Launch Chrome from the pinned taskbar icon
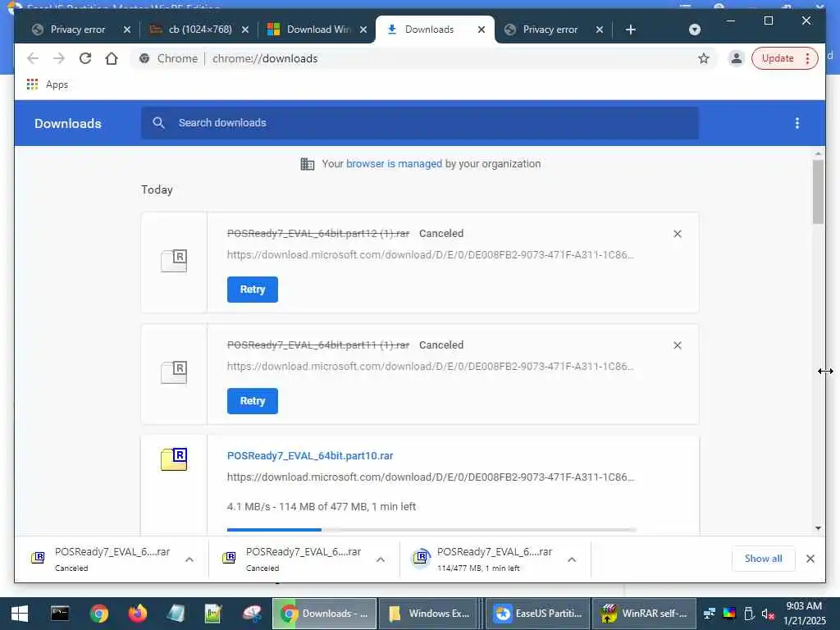Viewport: 840px width, 630px height. pyautogui.click(x=99, y=614)
